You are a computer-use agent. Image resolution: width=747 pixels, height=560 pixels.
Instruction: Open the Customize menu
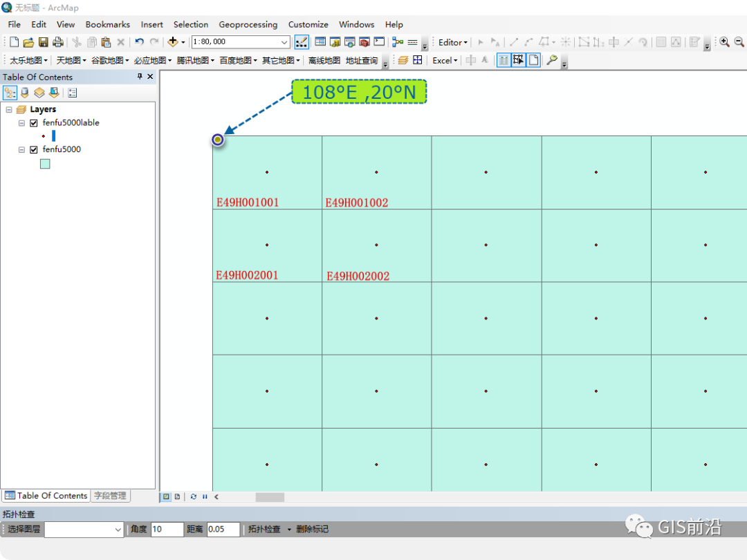click(x=308, y=24)
